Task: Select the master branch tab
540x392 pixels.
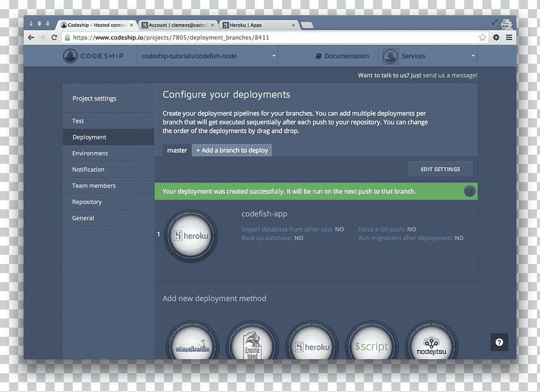Action: click(x=177, y=150)
